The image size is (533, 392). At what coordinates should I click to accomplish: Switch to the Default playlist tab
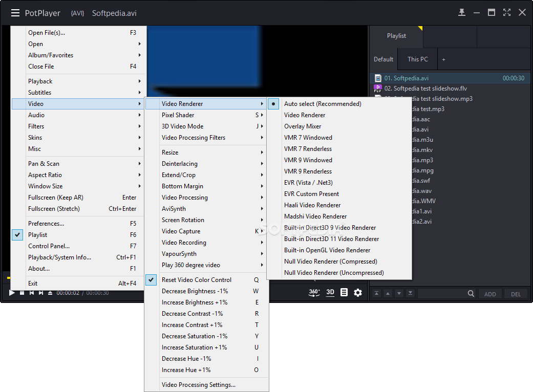pyautogui.click(x=383, y=59)
